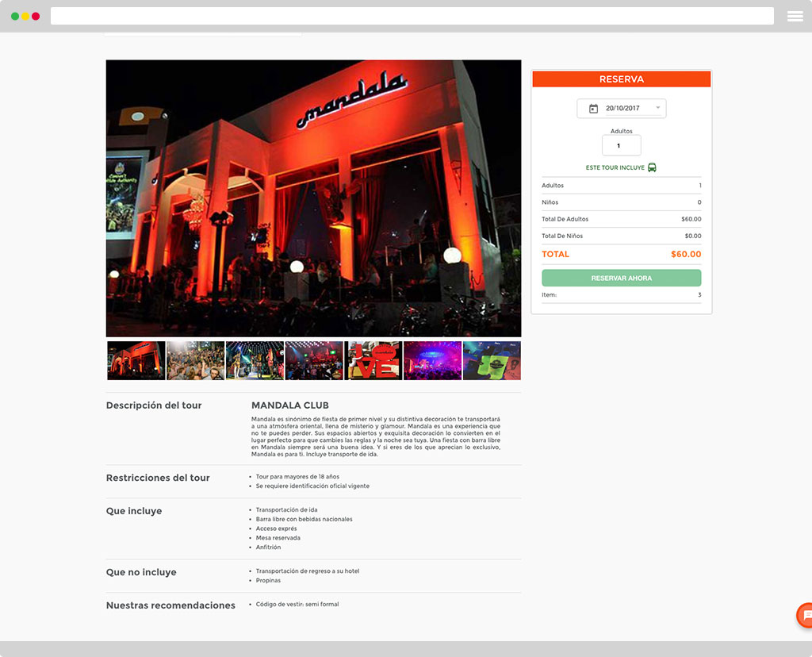
Task: Select the LOVE sign thumbnail
Action: click(373, 360)
